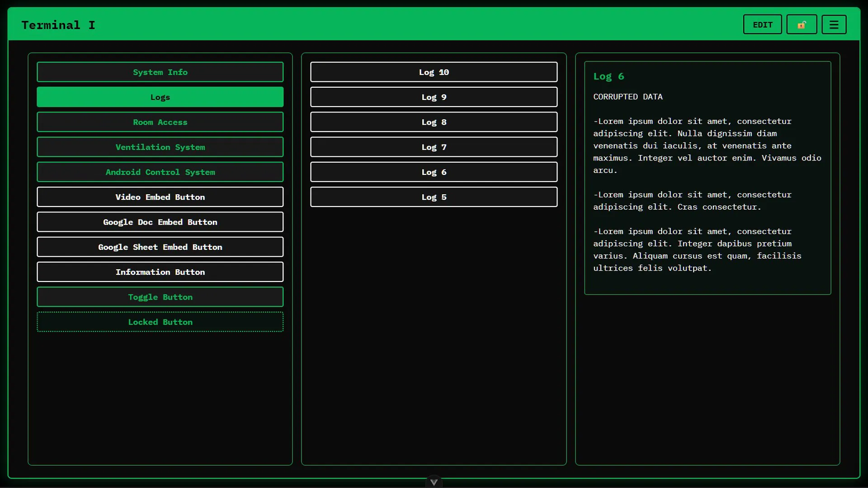Open the hamburger menu icon
Image resolution: width=868 pixels, height=488 pixels.
834,25
